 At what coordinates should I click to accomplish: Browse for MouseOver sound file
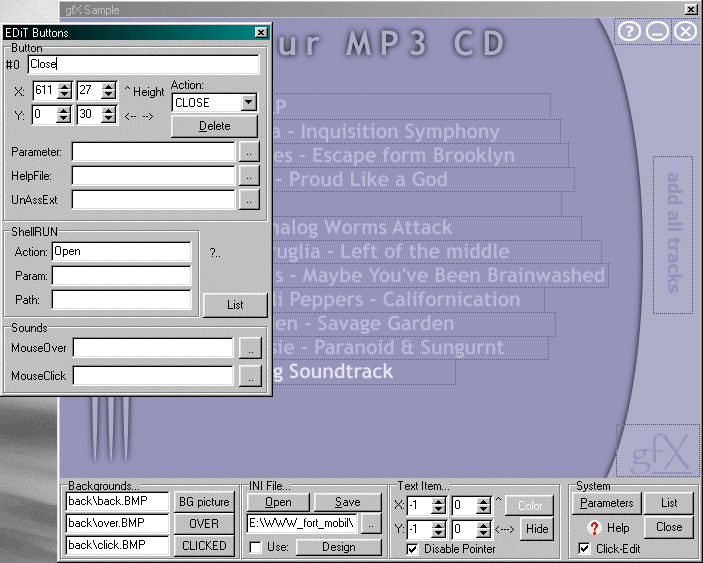coord(250,348)
